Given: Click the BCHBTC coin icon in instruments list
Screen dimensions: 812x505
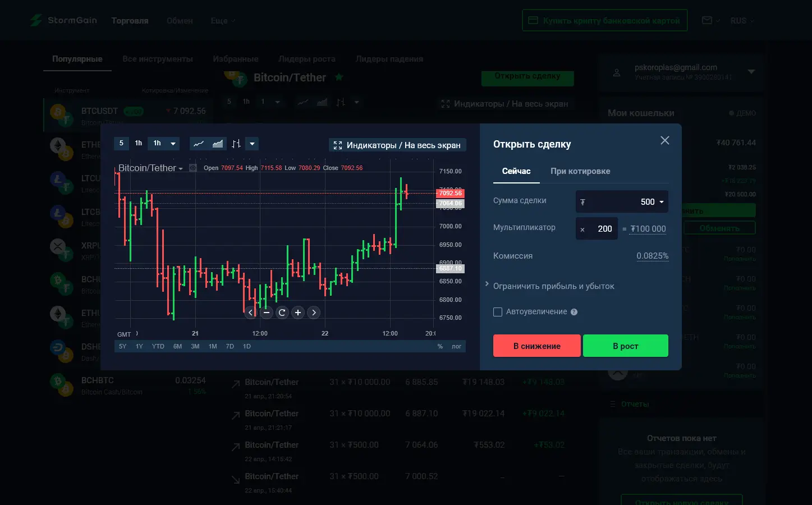Looking at the screenshot, I should [x=61, y=384].
